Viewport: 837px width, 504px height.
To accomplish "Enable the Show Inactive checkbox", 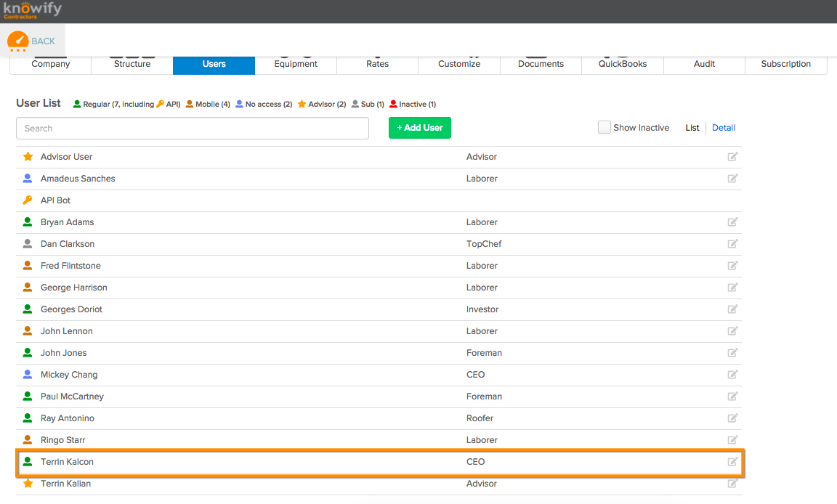I will pos(604,128).
